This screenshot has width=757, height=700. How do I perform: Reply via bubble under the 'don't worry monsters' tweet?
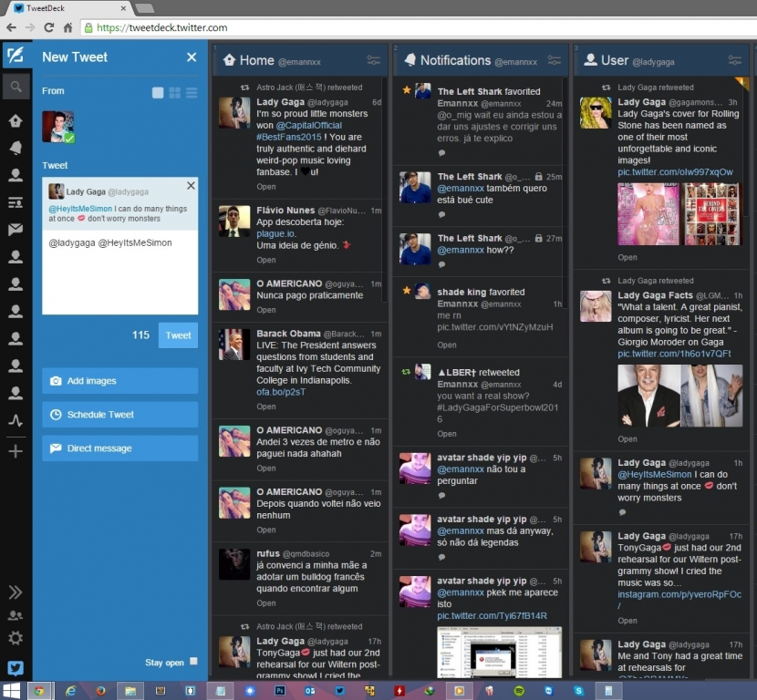coord(622,513)
